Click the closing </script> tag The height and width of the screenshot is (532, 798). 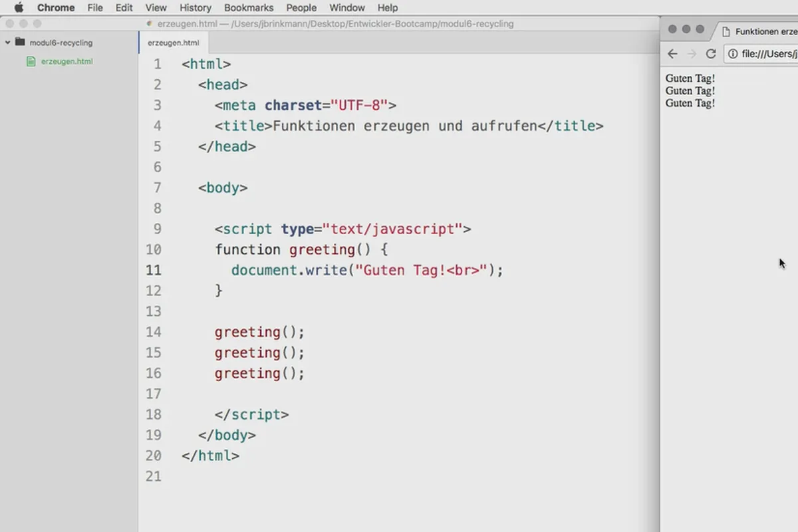tap(251, 415)
